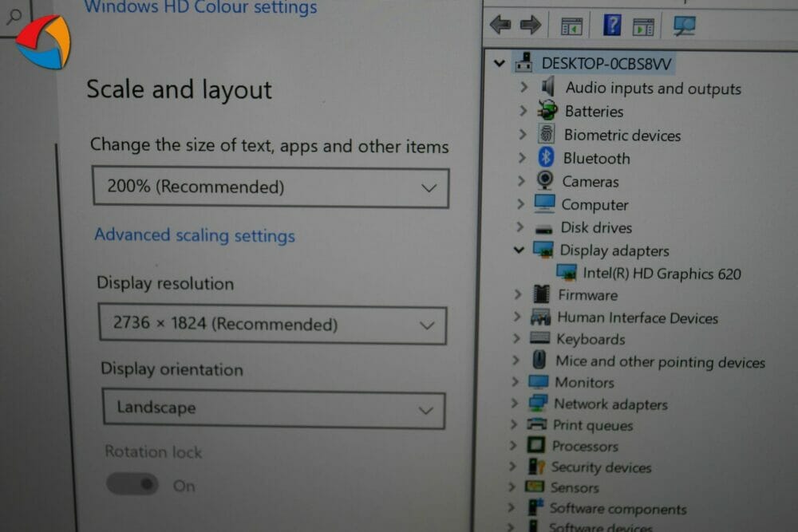Click the Security devices key icon
Viewport: 798px width, 532px height.
536,466
